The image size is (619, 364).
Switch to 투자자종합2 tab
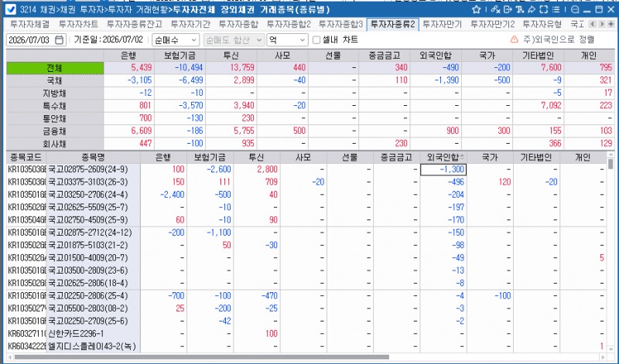point(289,24)
